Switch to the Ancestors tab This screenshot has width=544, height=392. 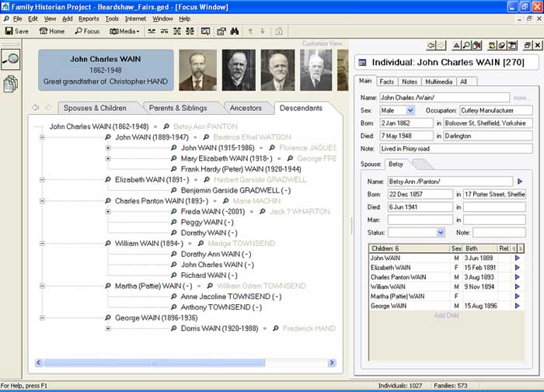pos(244,108)
